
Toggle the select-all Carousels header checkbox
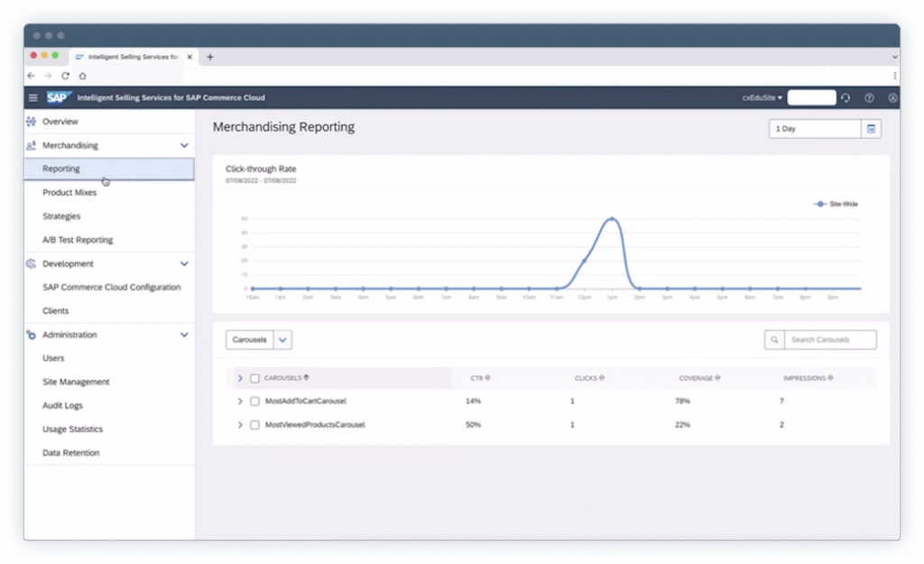tap(255, 378)
